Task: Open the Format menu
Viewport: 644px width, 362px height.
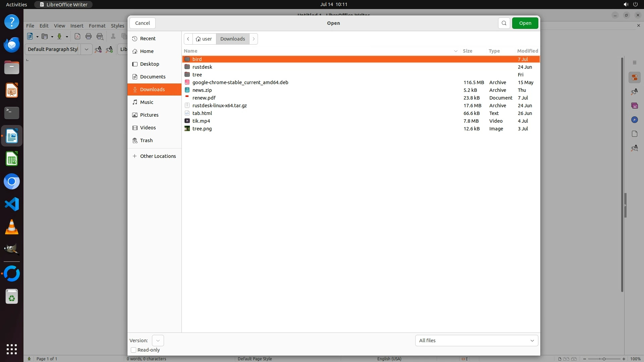Action: [x=97, y=26]
